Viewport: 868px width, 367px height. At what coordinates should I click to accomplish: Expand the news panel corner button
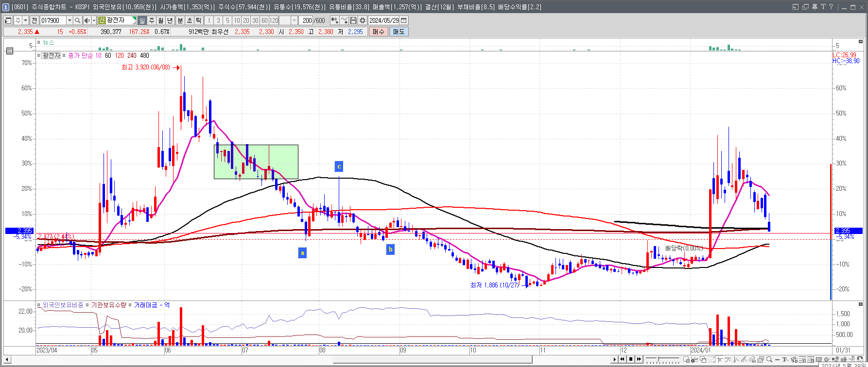[860, 42]
